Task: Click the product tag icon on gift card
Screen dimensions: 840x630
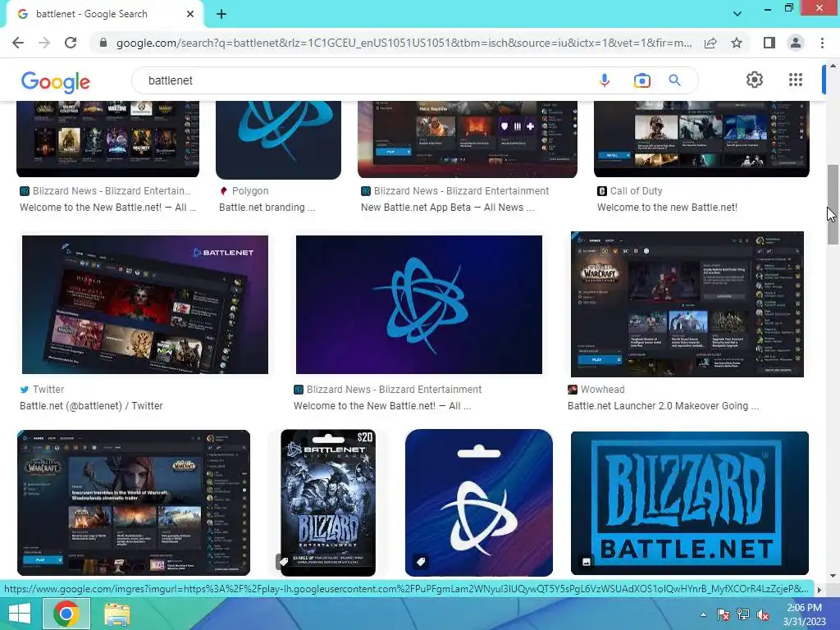Action: tap(284, 561)
